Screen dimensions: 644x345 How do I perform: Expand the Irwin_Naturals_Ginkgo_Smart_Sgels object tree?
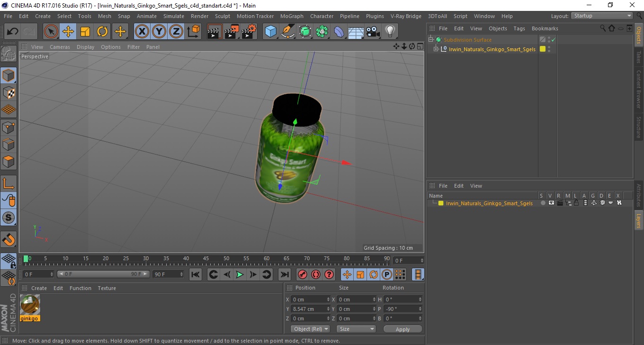(436, 49)
